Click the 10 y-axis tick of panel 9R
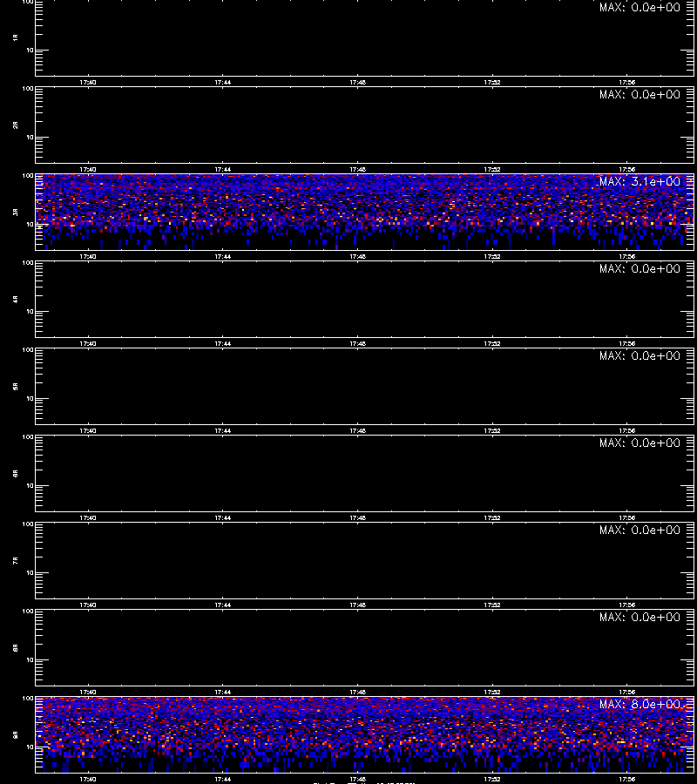 click(30, 747)
